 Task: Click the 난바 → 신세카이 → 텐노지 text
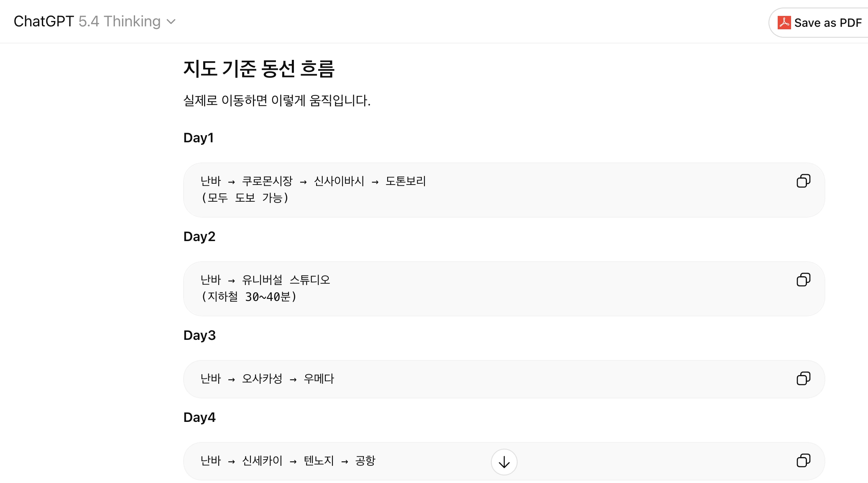(x=288, y=461)
